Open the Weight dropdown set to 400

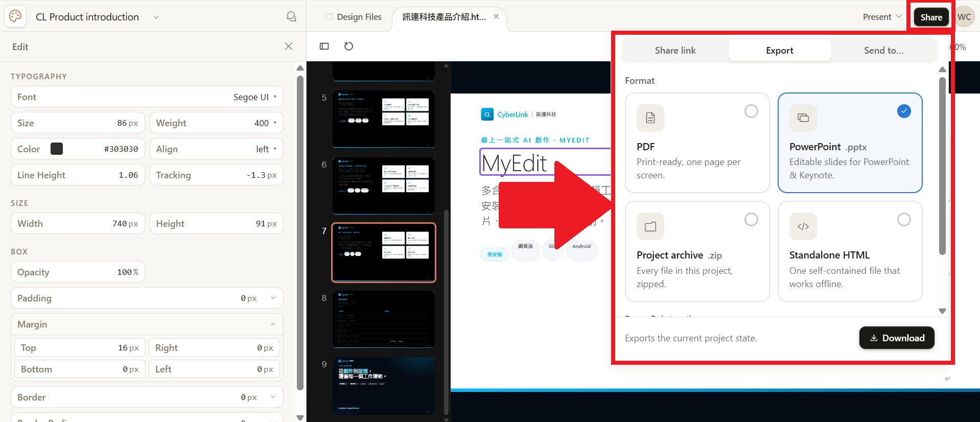tap(217, 123)
